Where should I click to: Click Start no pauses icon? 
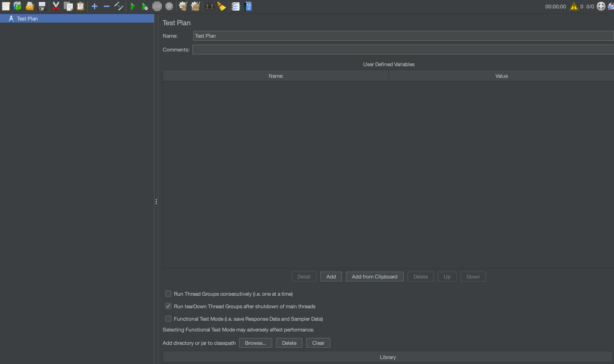pos(145,6)
